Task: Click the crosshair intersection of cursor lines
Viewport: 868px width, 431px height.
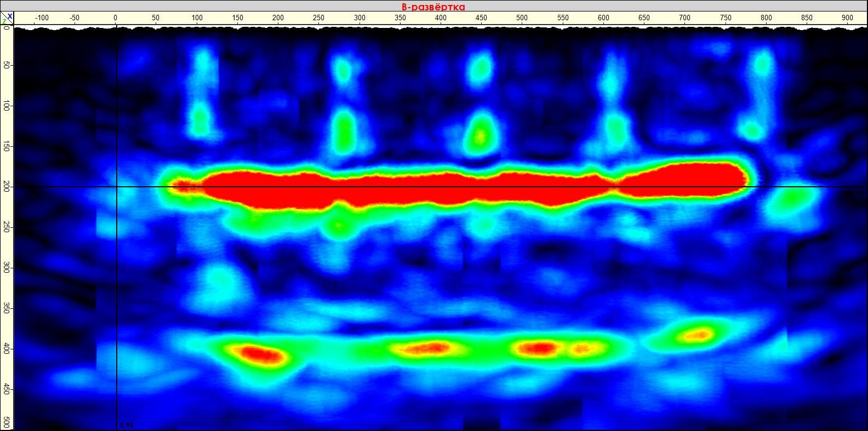Action: click(116, 187)
